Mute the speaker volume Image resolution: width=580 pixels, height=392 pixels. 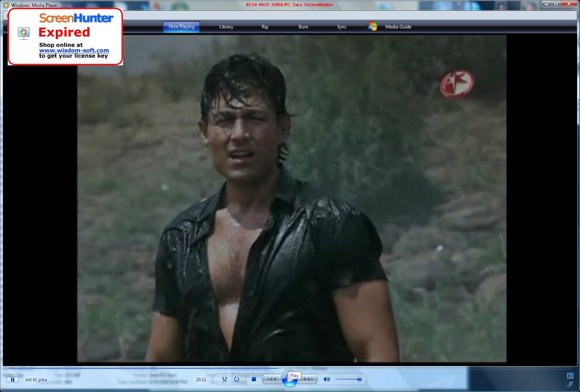(x=327, y=379)
